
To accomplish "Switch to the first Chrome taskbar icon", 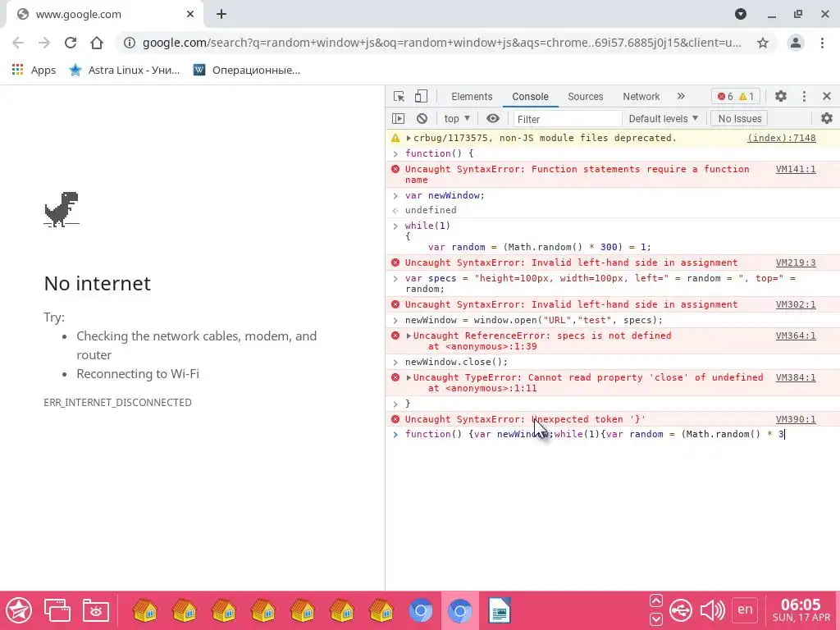I will pos(421,610).
